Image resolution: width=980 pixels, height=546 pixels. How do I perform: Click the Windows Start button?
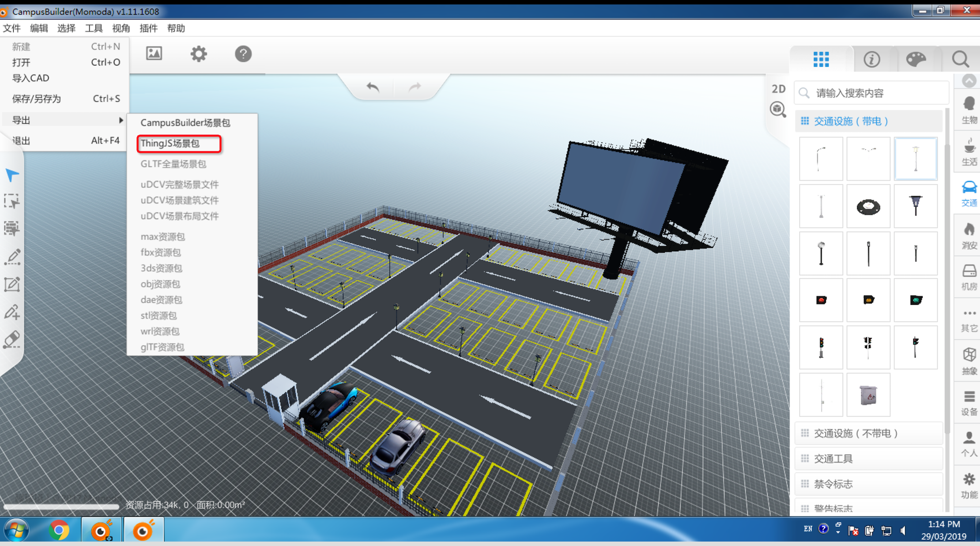pyautogui.click(x=17, y=530)
